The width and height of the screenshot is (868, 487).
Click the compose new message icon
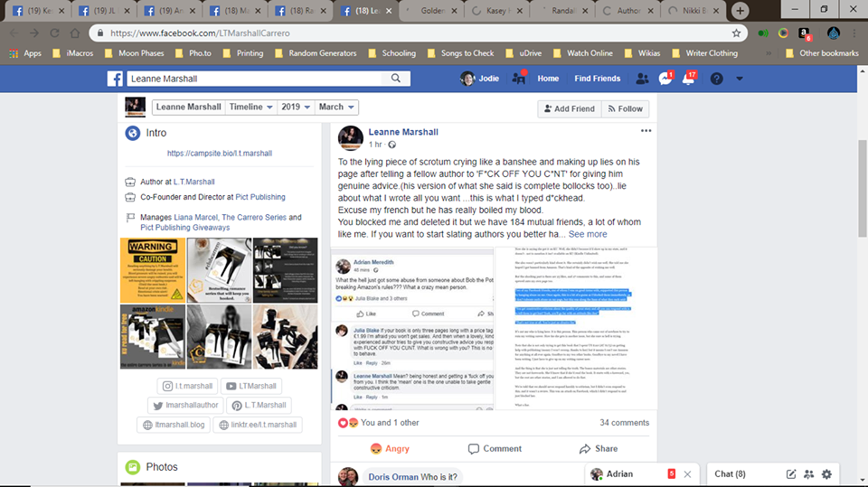791,473
